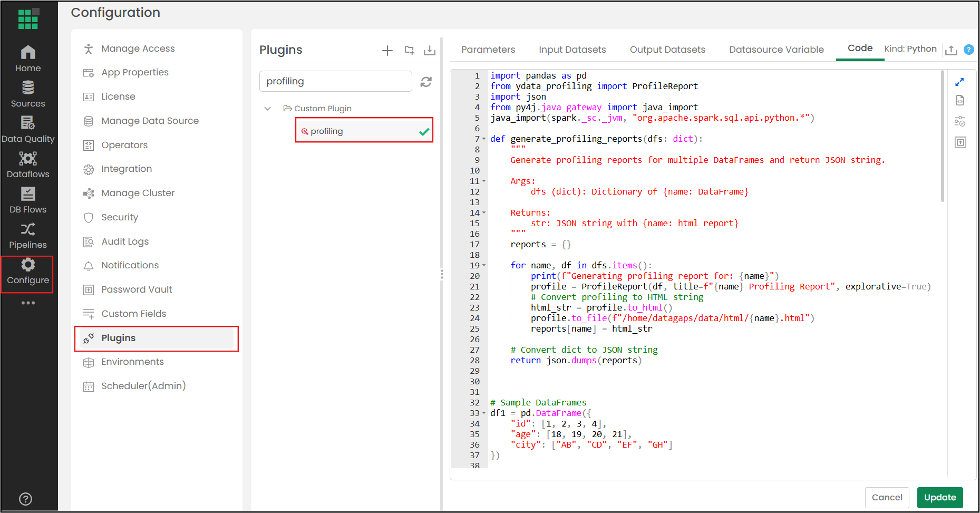Screen dimensions: 980x513
Task: Refresh the plugins list
Action: (x=426, y=82)
